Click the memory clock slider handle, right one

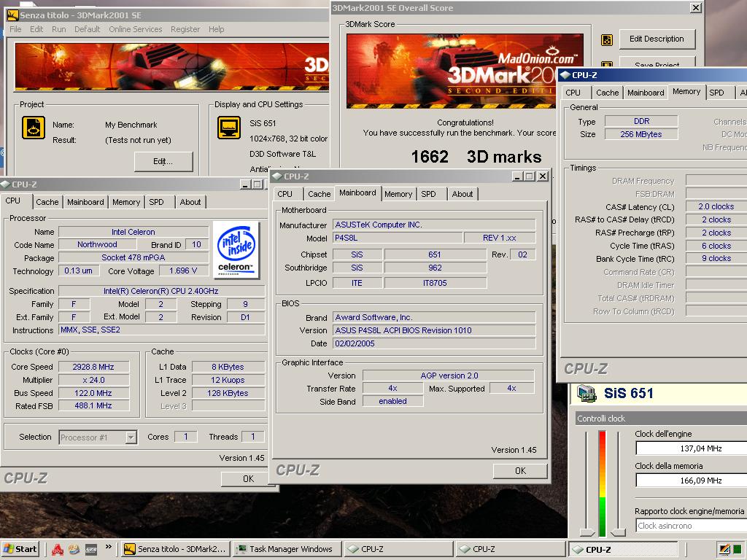pyautogui.click(x=619, y=532)
